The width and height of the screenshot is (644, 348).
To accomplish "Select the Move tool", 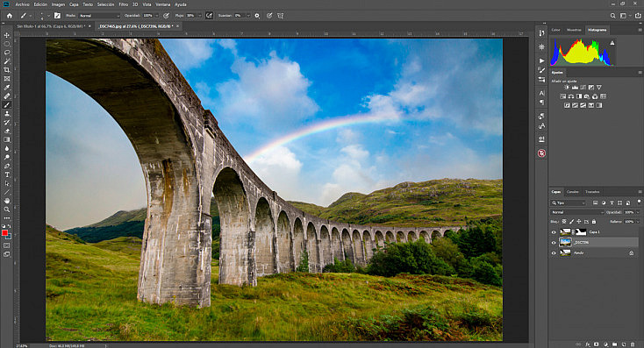I will 6,35.
